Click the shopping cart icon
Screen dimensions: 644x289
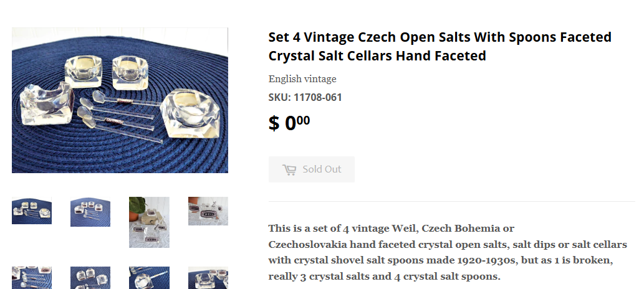[x=289, y=169]
